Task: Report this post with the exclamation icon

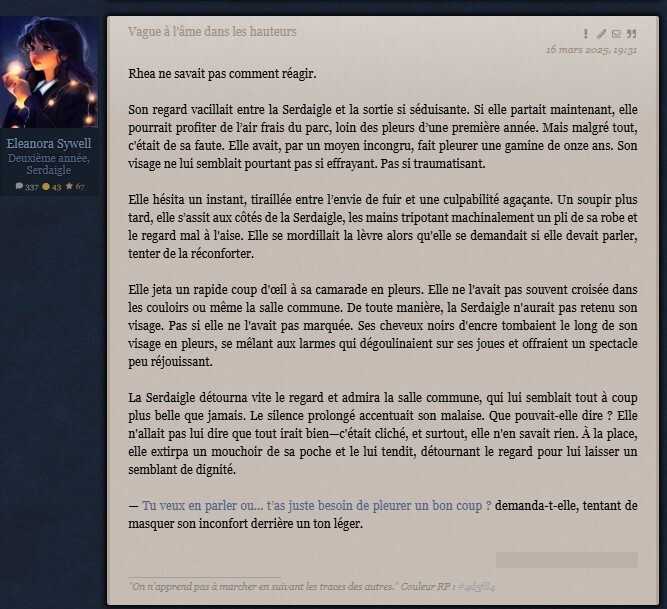Action: click(586, 34)
